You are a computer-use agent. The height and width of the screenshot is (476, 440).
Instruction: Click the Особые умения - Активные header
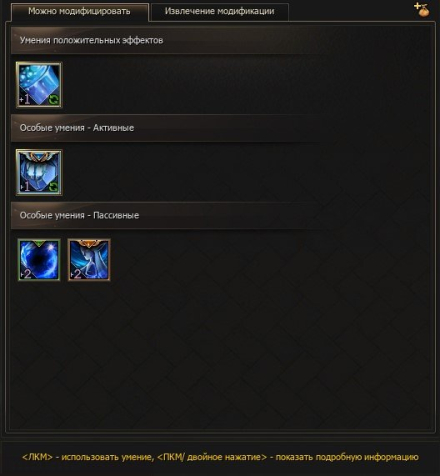point(77,128)
